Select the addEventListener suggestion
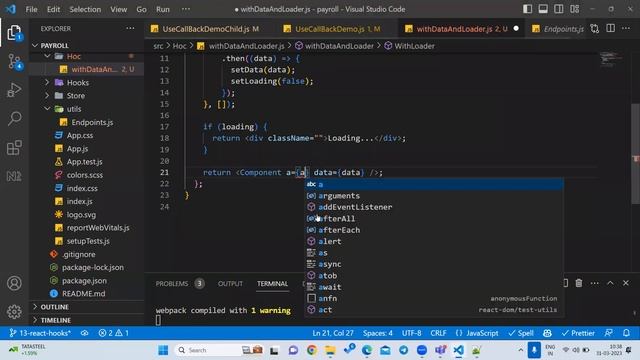 (434, 207)
